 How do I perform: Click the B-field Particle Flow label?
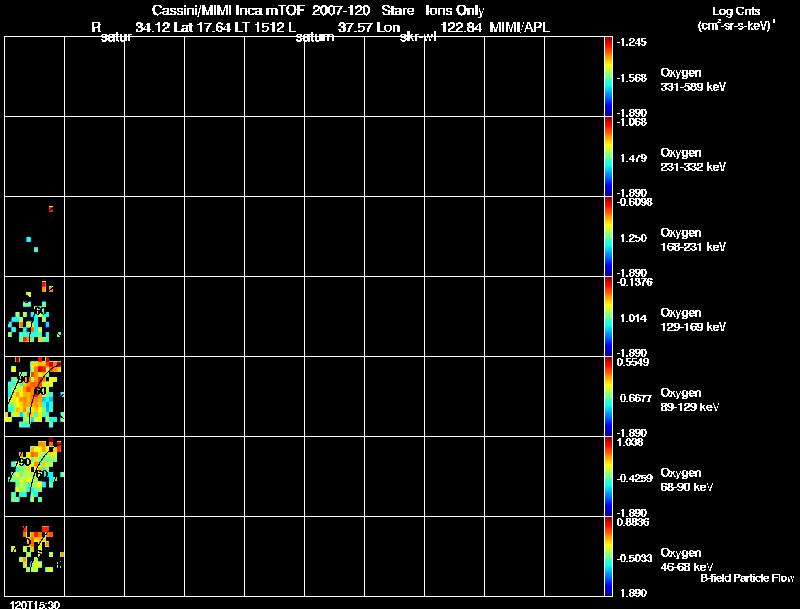[747, 578]
